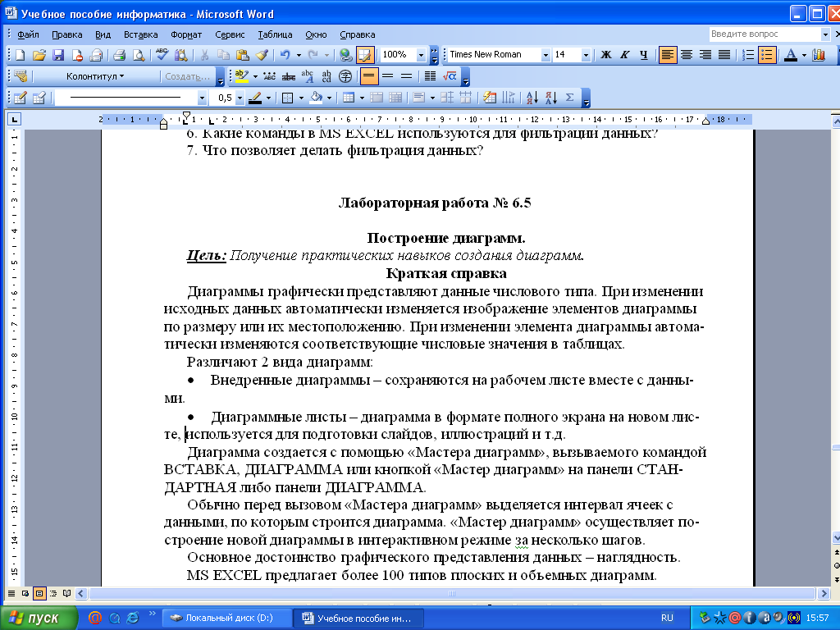Open the Вставка menu
The height and width of the screenshot is (630, 840).
point(141,34)
